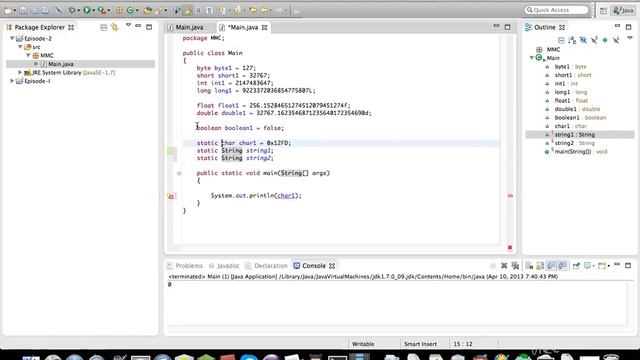
Task: Click the pink overview ruler error marker
Action: pos(510,196)
